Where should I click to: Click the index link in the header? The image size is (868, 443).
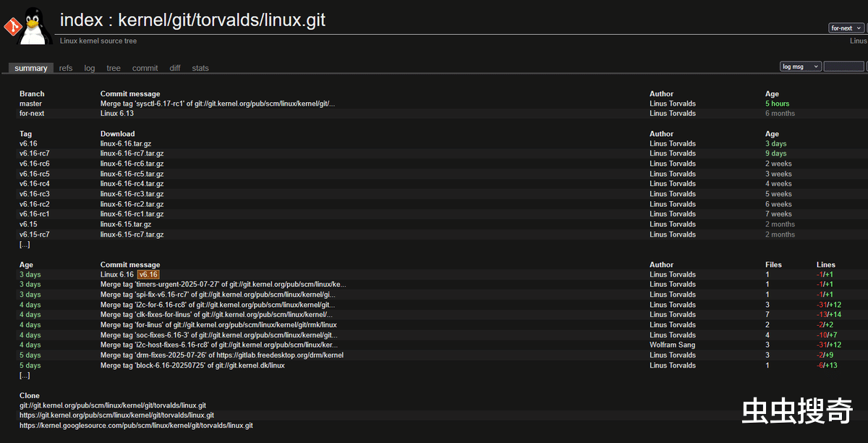[x=81, y=20]
